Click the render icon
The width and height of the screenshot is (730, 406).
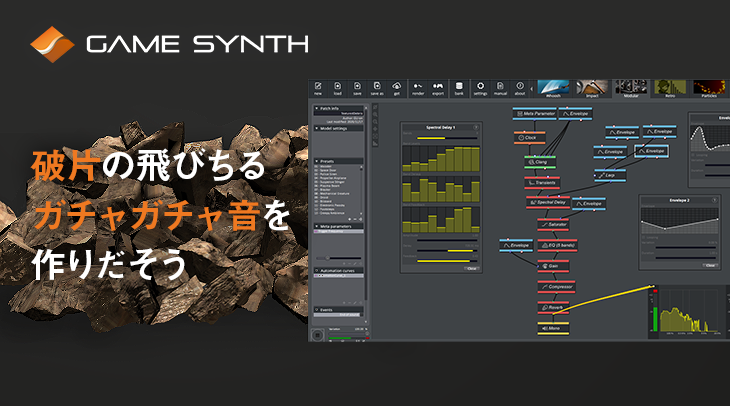point(418,86)
